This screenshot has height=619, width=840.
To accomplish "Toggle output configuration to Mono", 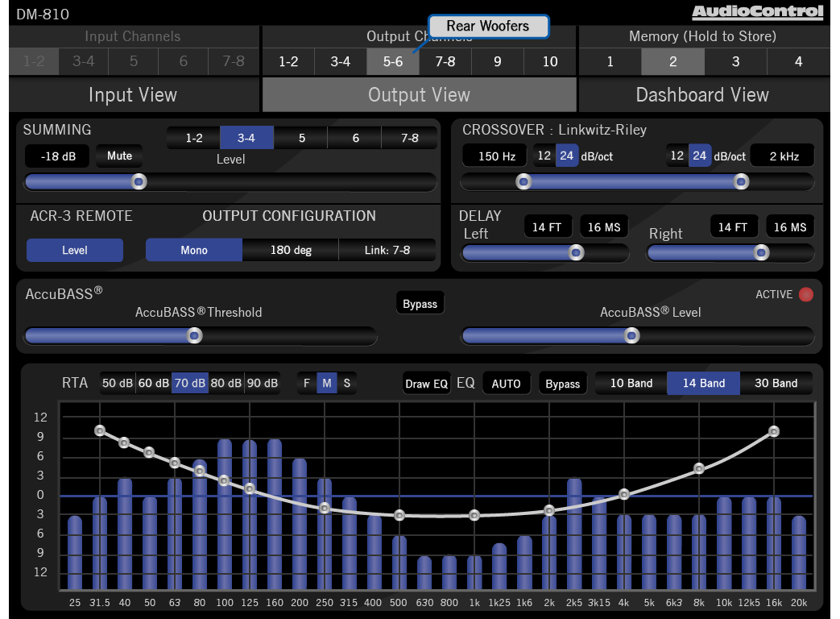I will pyautogui.click(x=194, y=251).
